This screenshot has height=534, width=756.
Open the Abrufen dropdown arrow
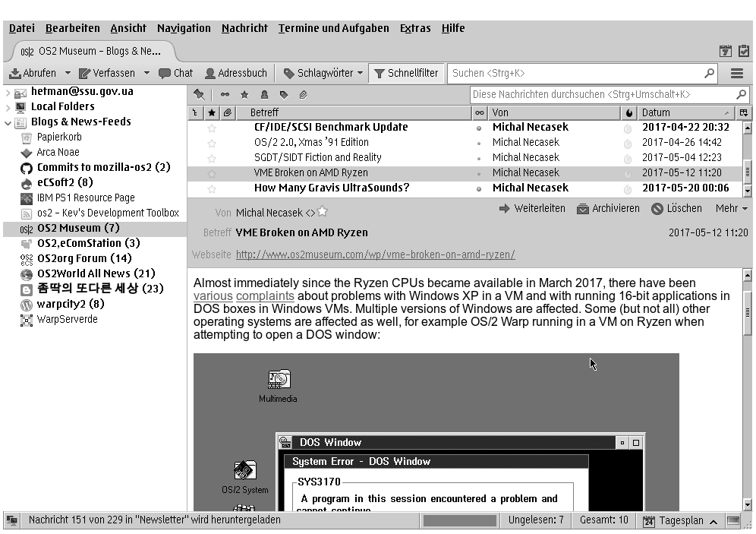pos(68,74)
